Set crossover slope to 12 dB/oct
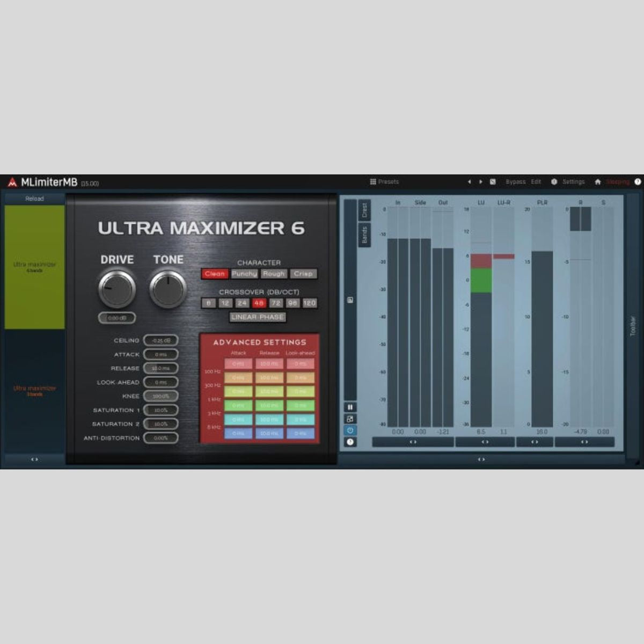The height and width of the screenshot is (644, 644). 225,303
